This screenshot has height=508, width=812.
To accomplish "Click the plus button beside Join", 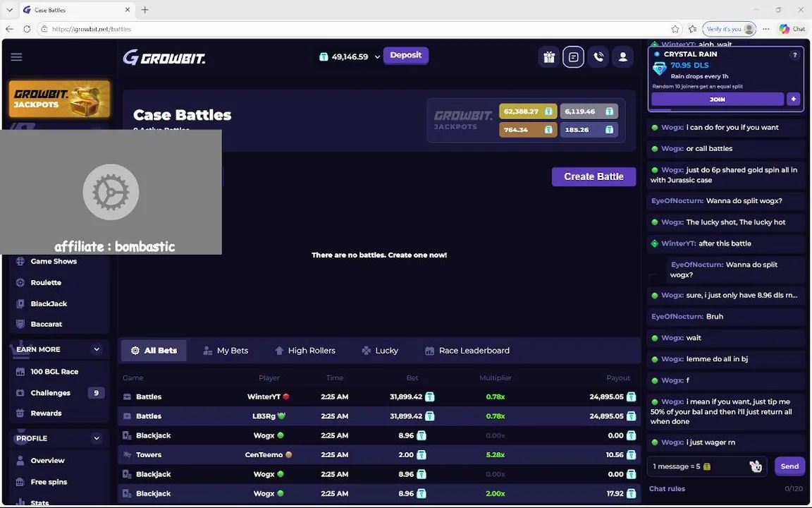I will 794,99.
